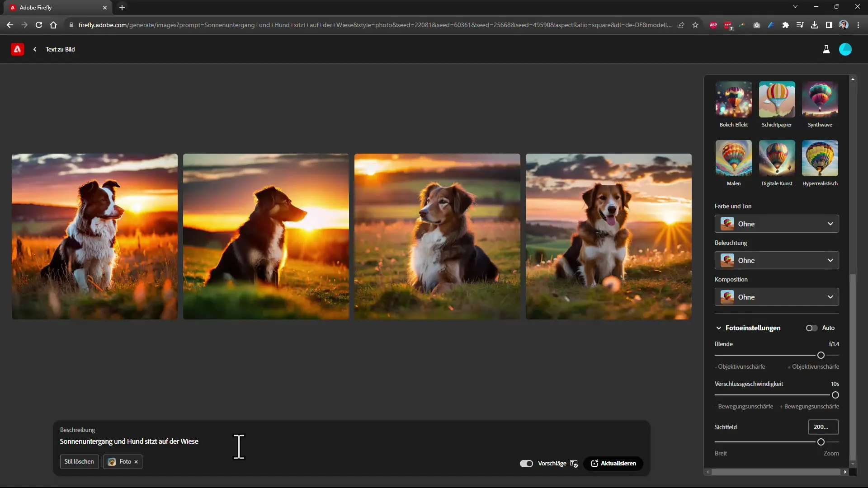Click the Aktualisieren button

coord(615,464)
